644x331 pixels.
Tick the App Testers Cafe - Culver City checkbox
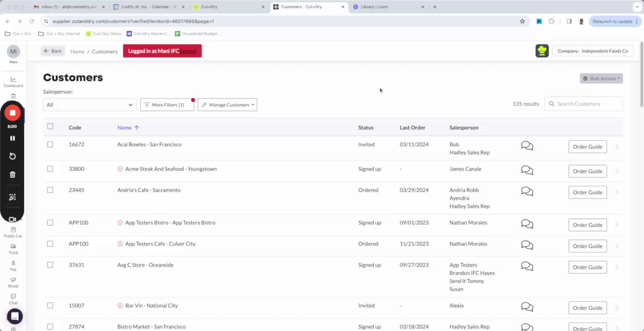(x=50, y=244)
